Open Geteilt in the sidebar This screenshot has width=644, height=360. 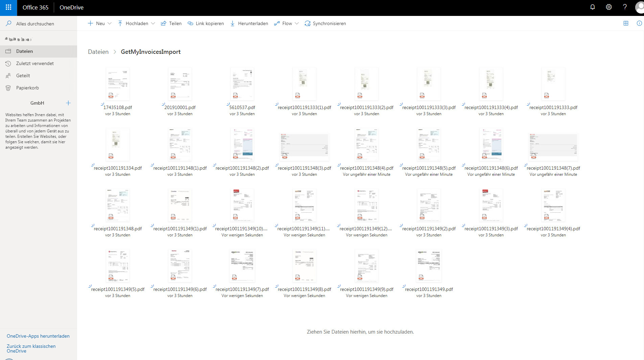point(39,76)
